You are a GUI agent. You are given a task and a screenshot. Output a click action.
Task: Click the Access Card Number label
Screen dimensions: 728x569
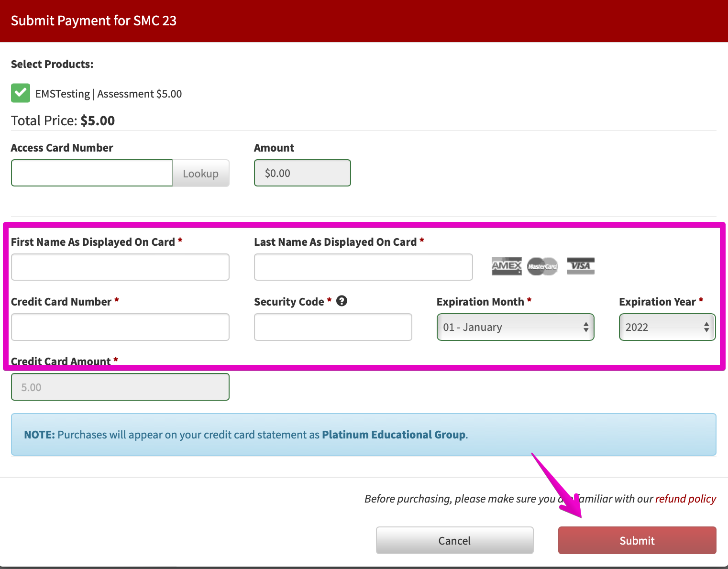62,148
